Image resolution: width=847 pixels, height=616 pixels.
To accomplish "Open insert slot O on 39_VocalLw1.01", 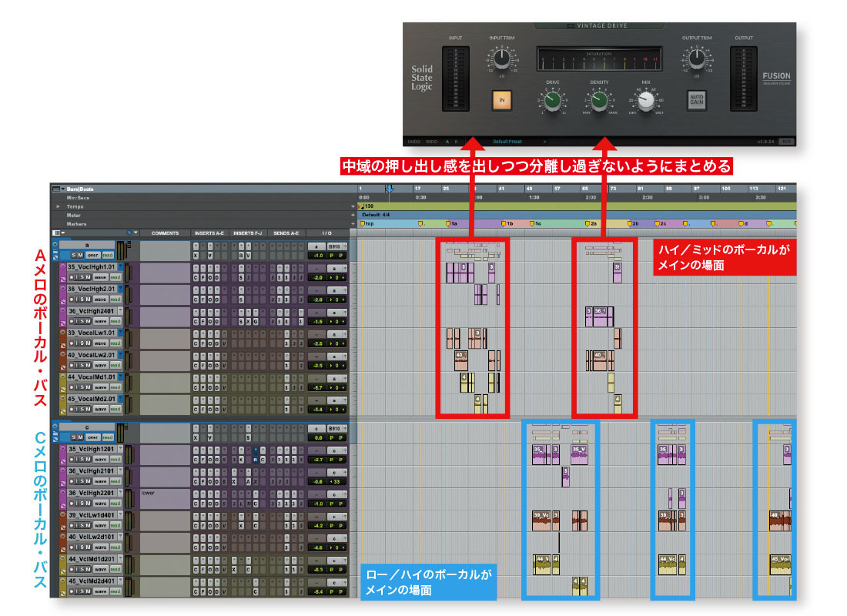I will coord(210,343).
